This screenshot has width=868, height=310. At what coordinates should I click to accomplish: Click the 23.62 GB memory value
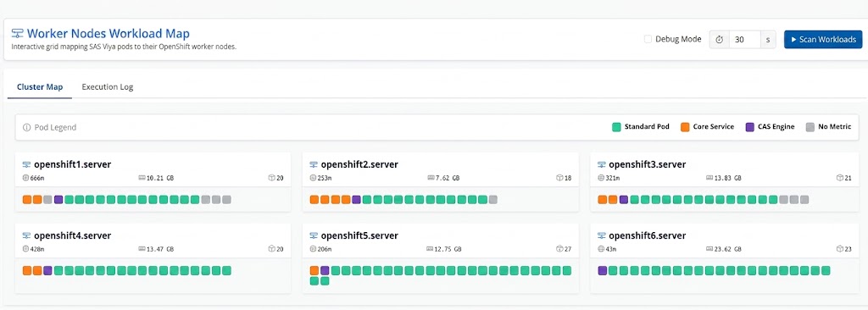tap(728, 250)
